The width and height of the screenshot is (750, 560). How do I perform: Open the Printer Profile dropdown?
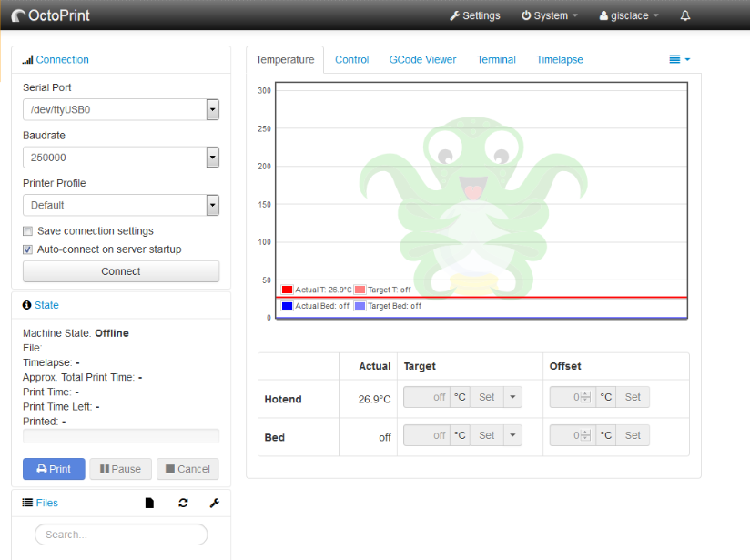tap(121, 206)
